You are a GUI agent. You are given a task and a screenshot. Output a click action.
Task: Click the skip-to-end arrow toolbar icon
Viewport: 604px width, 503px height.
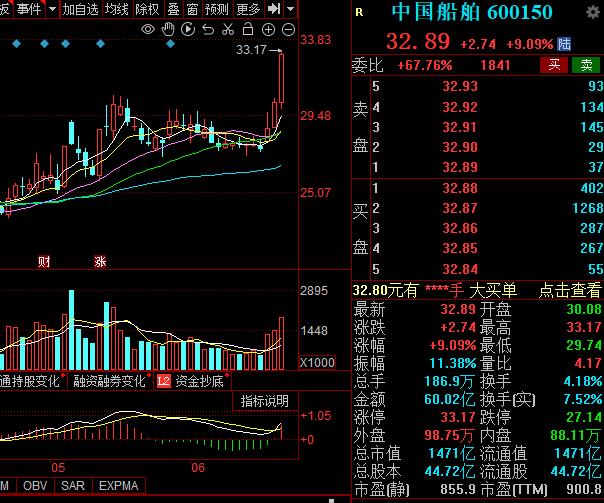(274, 8)
